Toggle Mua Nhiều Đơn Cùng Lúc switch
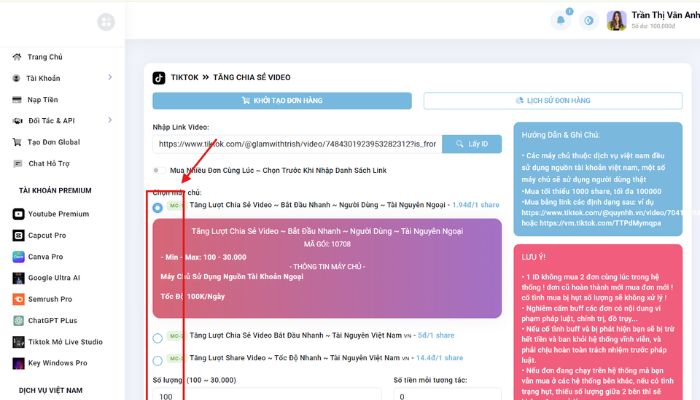This screenshot has height=400, width=700. (x=158, y=170)
